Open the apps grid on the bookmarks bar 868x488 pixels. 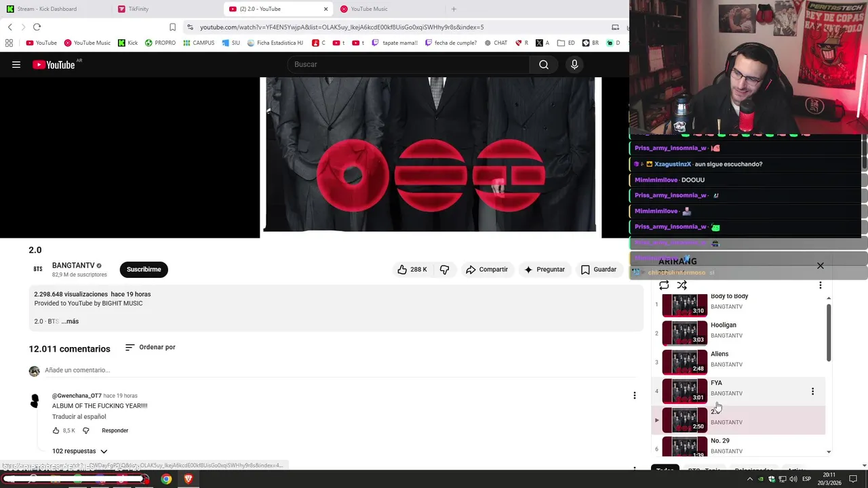pos(9,43)
